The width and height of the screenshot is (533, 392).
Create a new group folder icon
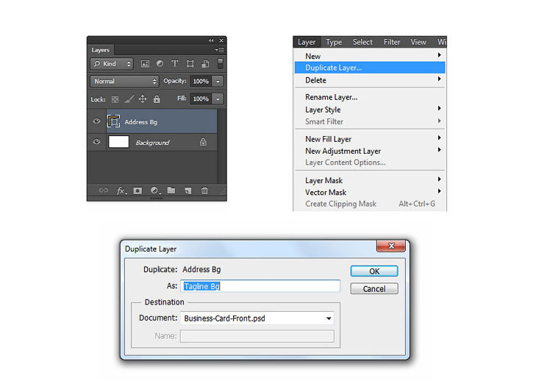(171, 190)
